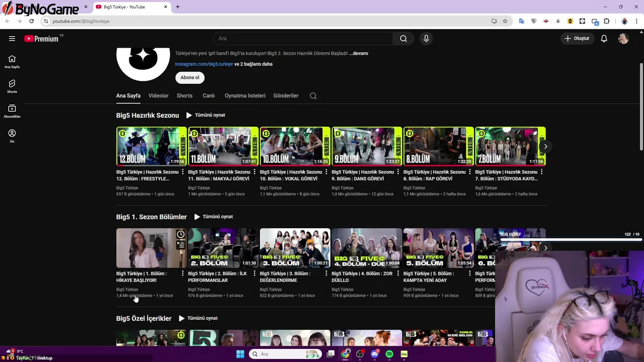Expand channel description with ...devamı
Image resolution: width=644 pixels, height=362 pixels.
(359, 53)
